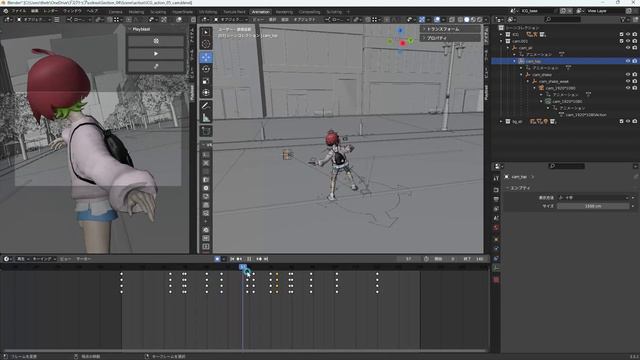Jump to the timeline start frame
The image size is (640, 360).
[x=232, y=259]
